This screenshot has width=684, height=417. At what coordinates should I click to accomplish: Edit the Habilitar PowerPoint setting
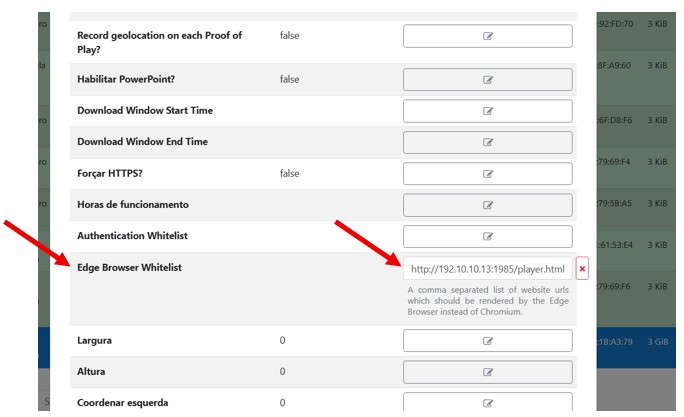488,79
